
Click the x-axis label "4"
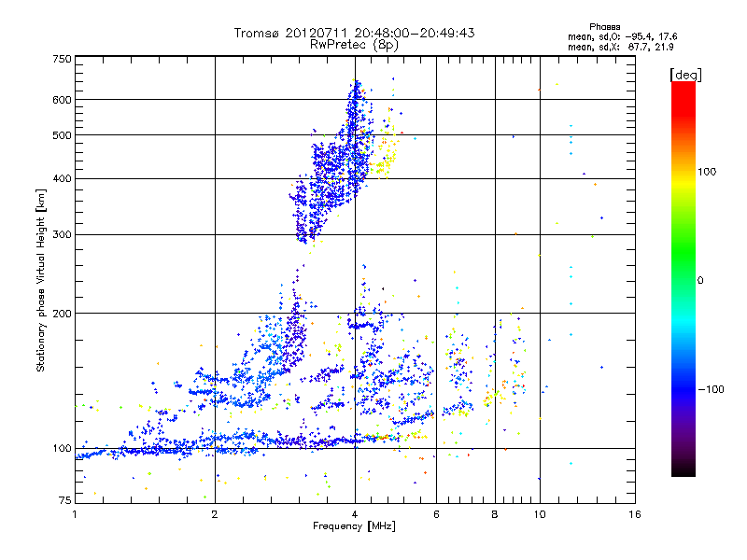355,514
